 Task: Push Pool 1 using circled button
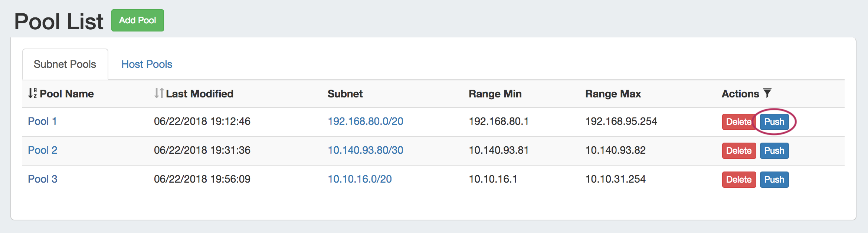774,122
